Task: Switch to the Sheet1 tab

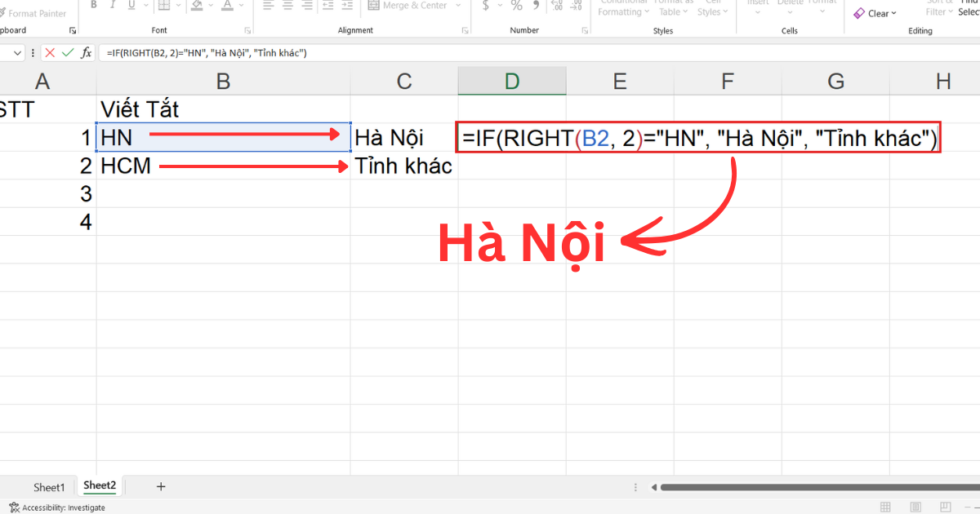Action: coord(49,486)
